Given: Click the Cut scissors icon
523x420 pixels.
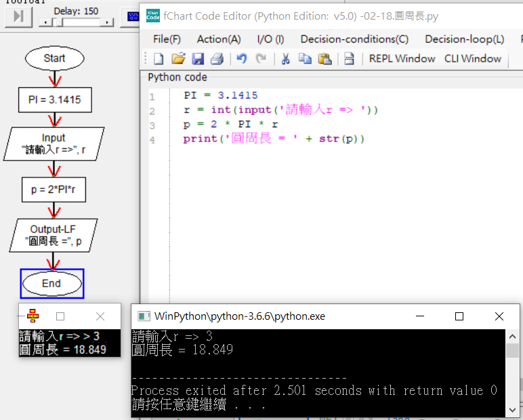Looking at the screenshot, I should pos(285,59).
